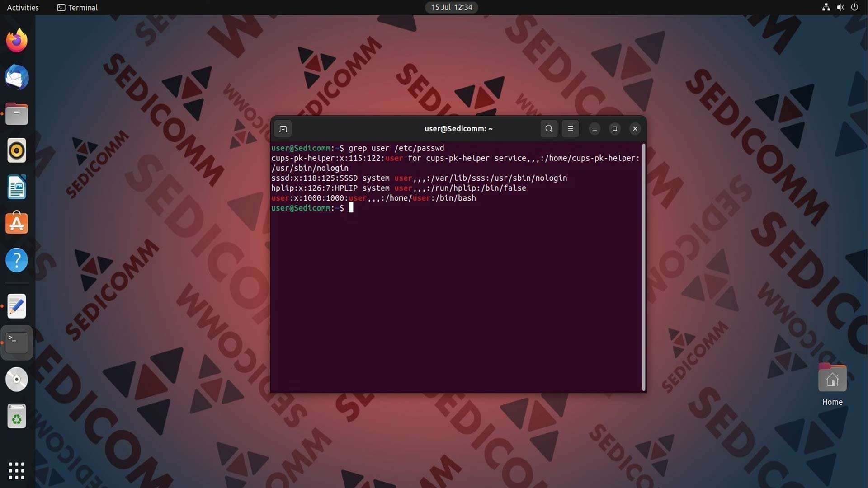868x488 pixels.
Task: Click the Terminal vertical scrollbar
Action: 643,267
